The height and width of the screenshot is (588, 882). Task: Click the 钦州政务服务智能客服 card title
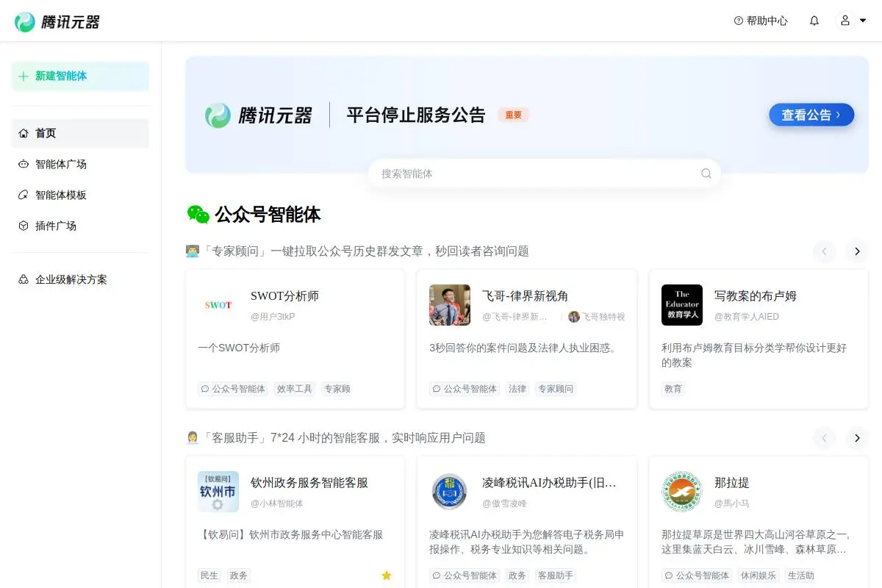click(x=309, y=483)
